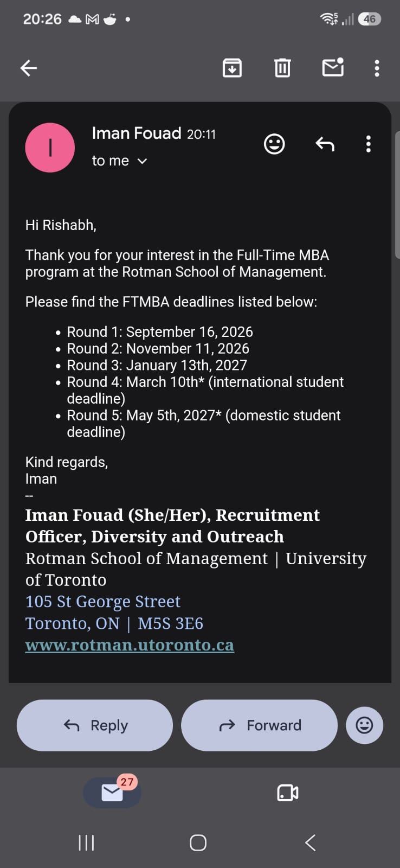Viewport: 400px width, 868px height.
Task: Tap the back arrow to leave email
Action: pyautogui.click(x=29, y=68)
